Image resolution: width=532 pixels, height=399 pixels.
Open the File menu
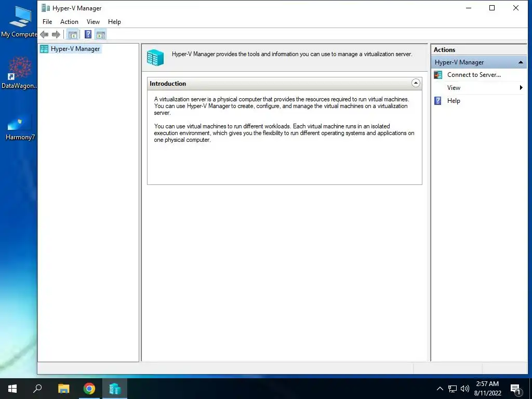pyautogui.click(x=47, y=22)
